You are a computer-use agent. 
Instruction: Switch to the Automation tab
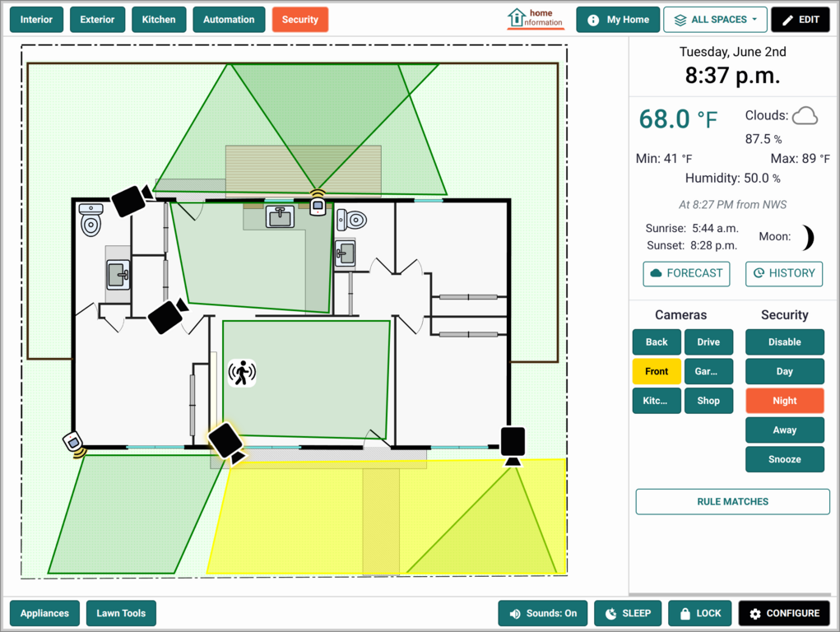(x=229, y=20)
